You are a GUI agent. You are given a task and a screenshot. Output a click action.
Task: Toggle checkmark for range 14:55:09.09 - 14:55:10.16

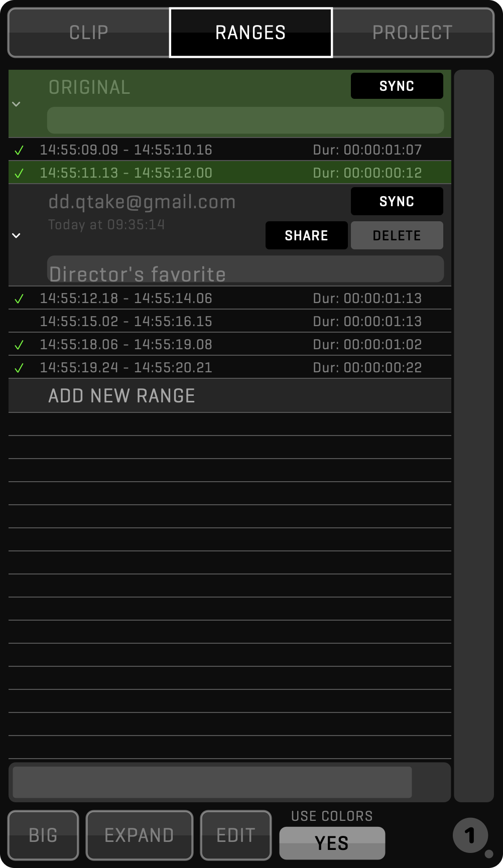(19, 150)
